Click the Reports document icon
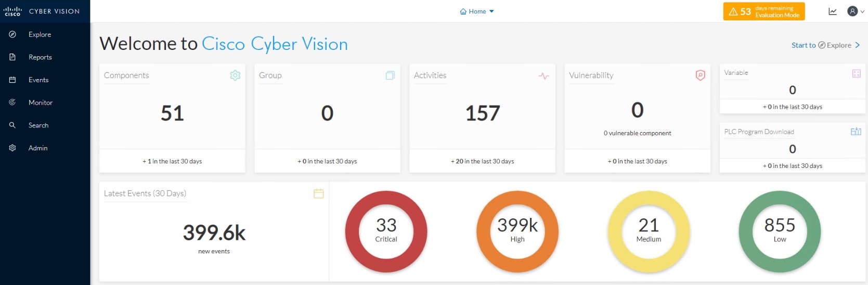868x285 pixels. 12,57
